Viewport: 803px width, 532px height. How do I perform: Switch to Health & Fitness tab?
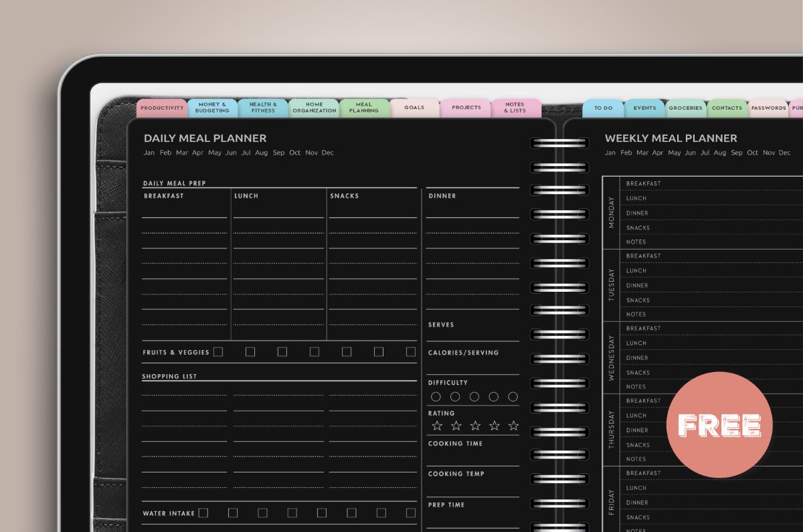tap(263, 108)
